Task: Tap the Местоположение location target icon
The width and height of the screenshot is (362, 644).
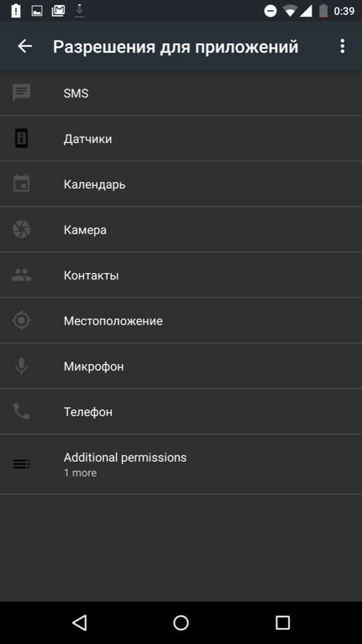Action: (x=21, y=320)
